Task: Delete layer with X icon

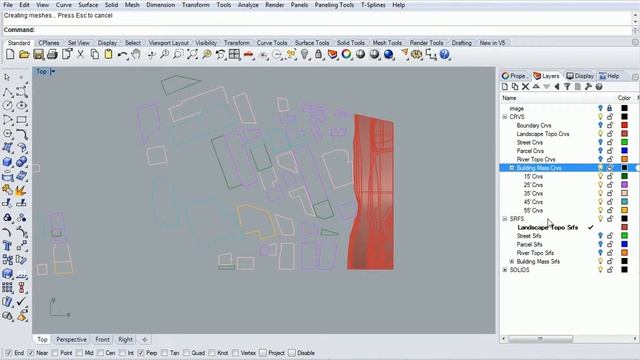Action: coord(525,87)
